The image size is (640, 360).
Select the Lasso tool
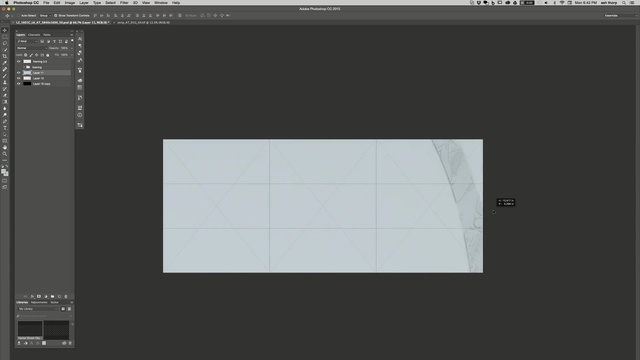[5, 43]
